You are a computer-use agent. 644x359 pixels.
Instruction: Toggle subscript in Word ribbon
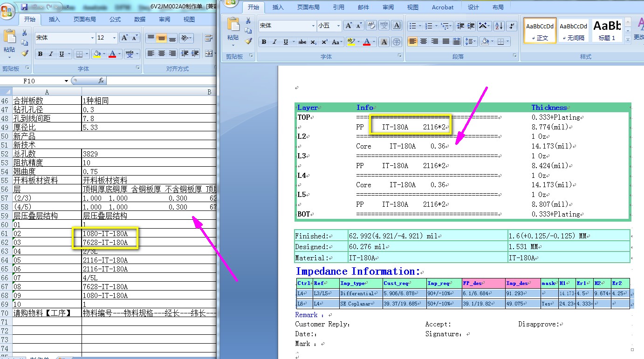pos(314,42)
